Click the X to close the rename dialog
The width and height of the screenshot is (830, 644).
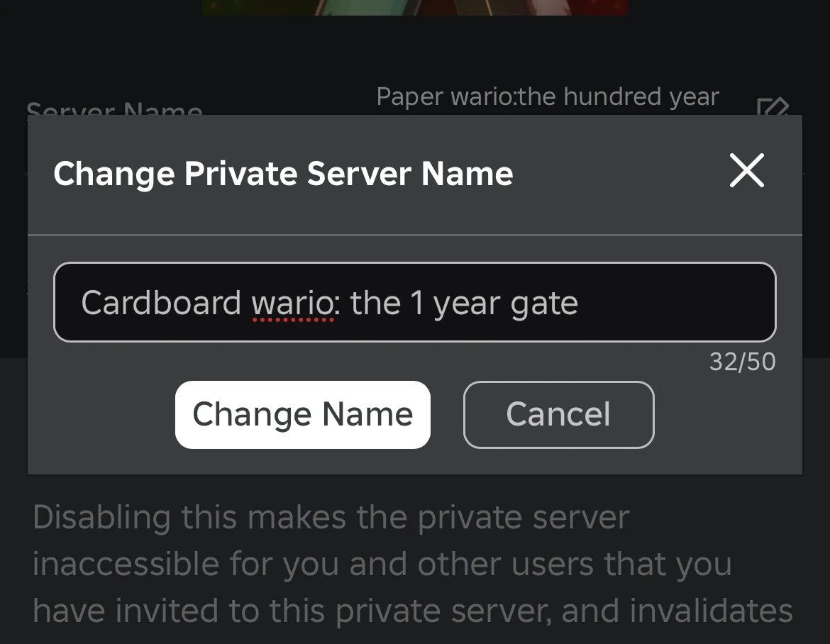(746, 171)
